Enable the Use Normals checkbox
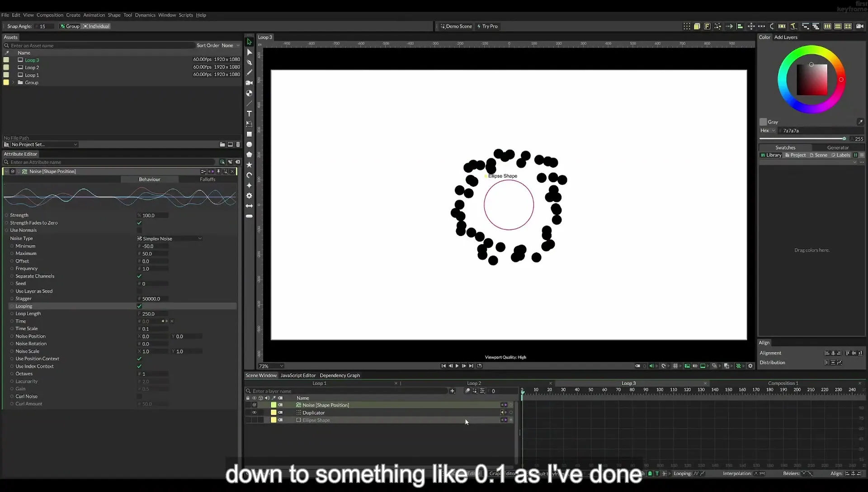The width and height of the screenshot is (868, 492). coord(139,230)
